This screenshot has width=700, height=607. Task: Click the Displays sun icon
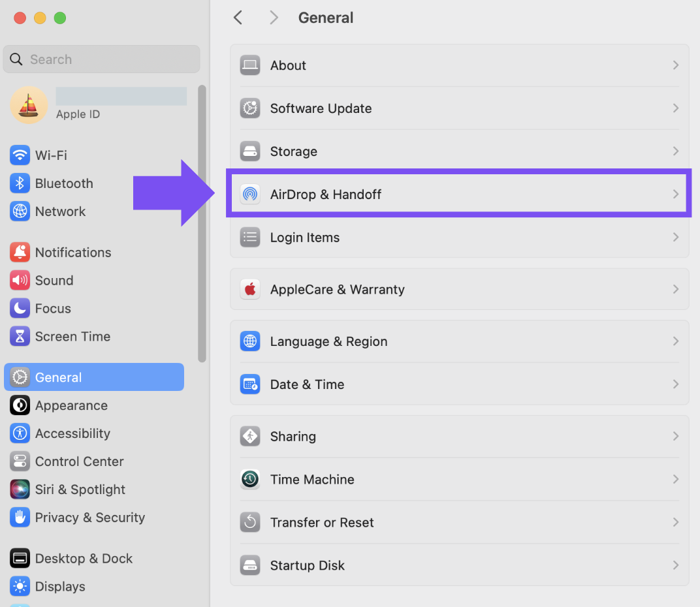[20, 587]
